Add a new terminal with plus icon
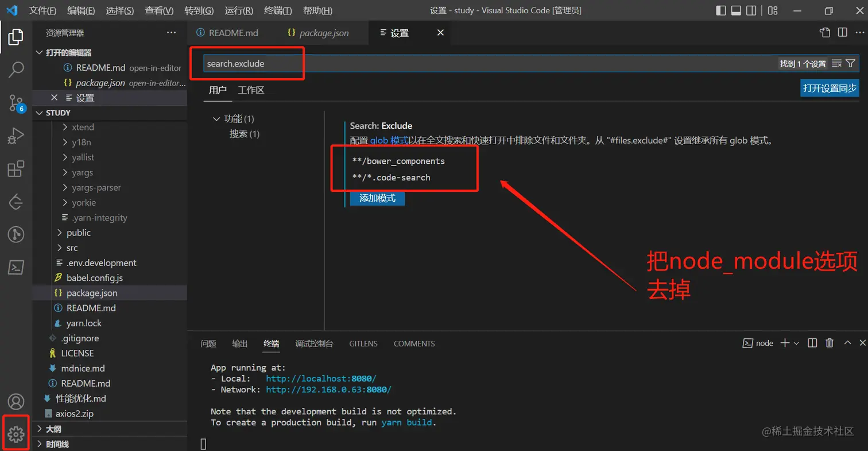 [x=785, y=343]
